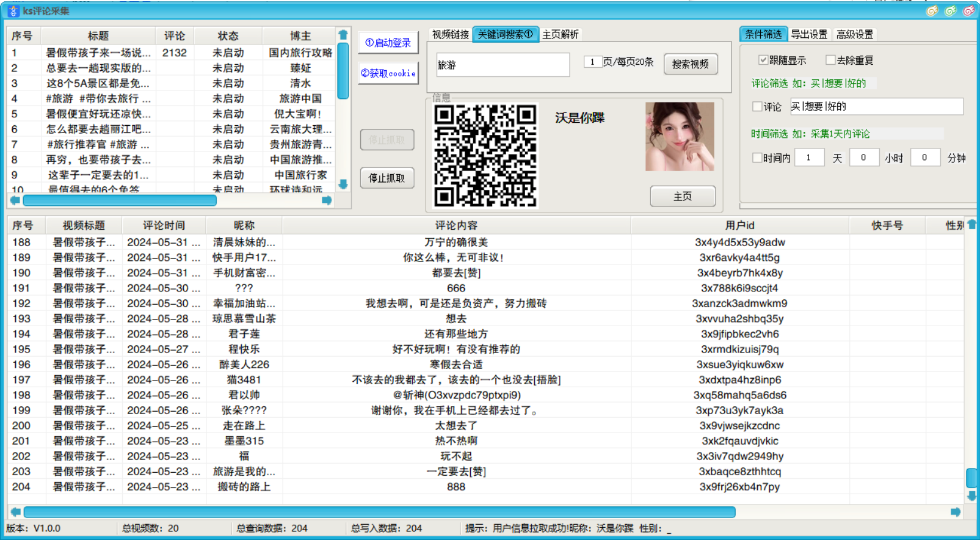Click the ①启动登录 button
The width and height of the screenshot is (980, 540).
click(388, 42)
